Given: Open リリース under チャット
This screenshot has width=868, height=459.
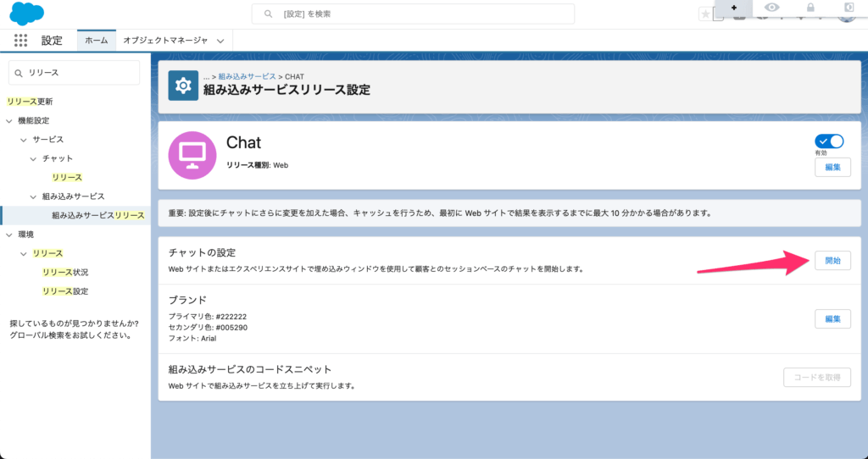Looking at the screenshot, I should 67,178.
